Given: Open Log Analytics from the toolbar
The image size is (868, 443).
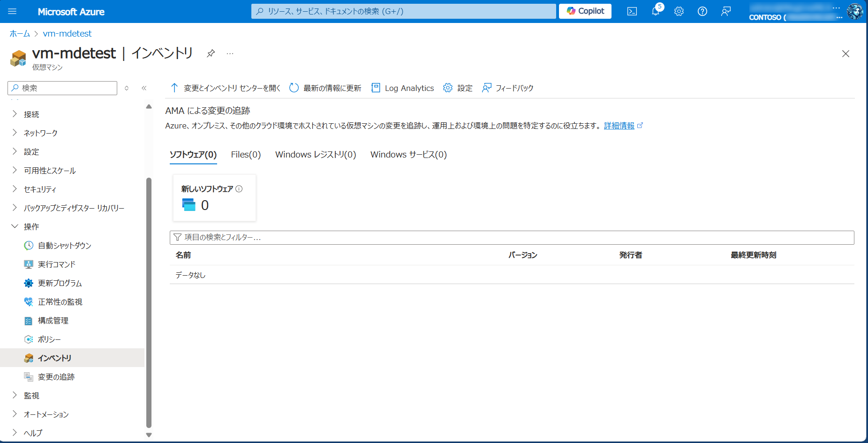Looking at the screenshot, I should [402, 88].
